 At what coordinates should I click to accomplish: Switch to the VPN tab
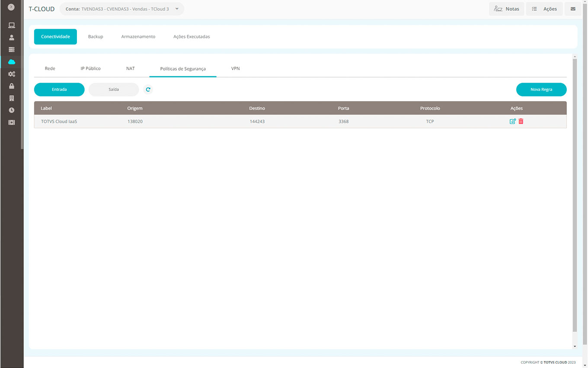235,68
